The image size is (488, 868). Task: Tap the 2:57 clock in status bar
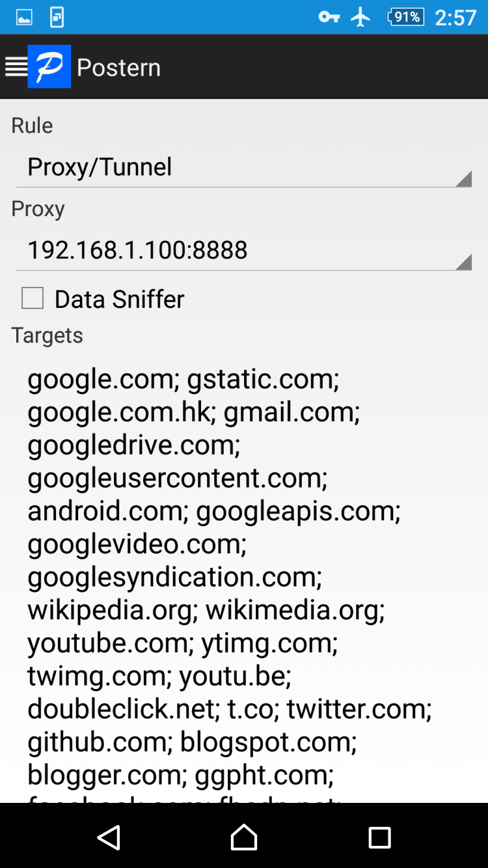(x=455, y=18)
